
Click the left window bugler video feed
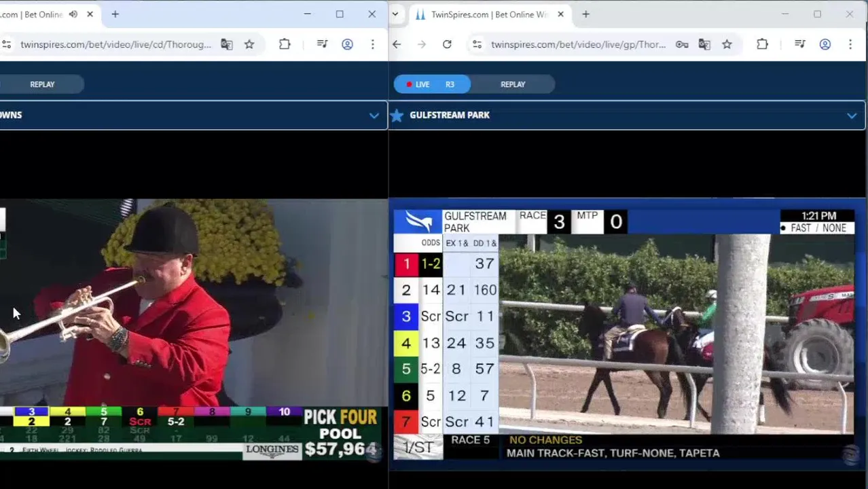pos(194,331)
